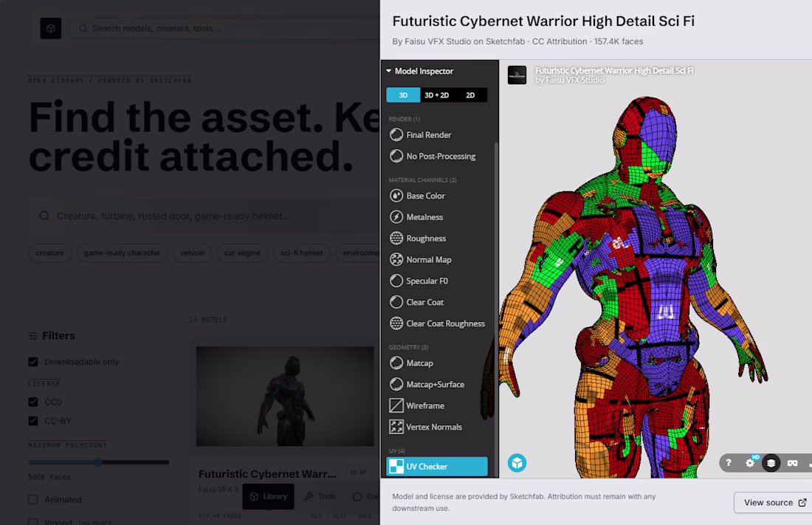This screenshot has height=525, width=812.
Task: Display the Clear Coat Roughness channel
Action: (x=438, y=323)
